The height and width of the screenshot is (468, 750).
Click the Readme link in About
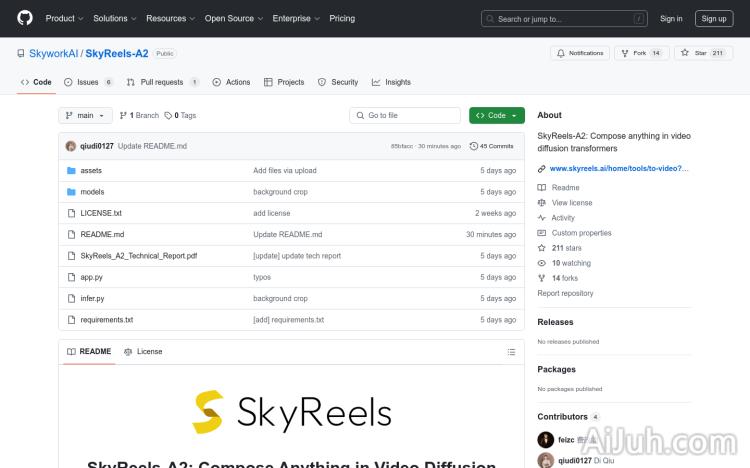[x=565, y=188]
